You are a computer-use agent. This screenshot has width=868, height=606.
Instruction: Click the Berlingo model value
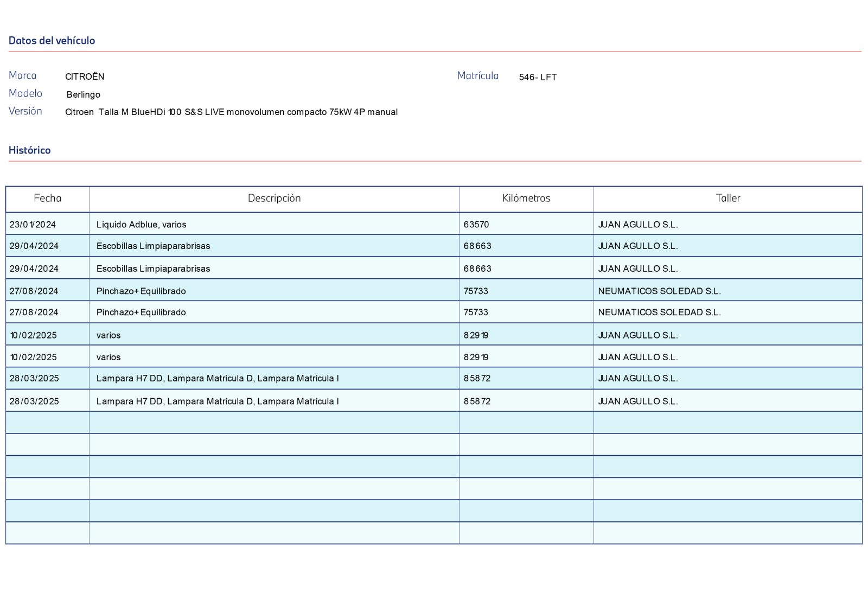pyautogui.click(x=83, y=94)
